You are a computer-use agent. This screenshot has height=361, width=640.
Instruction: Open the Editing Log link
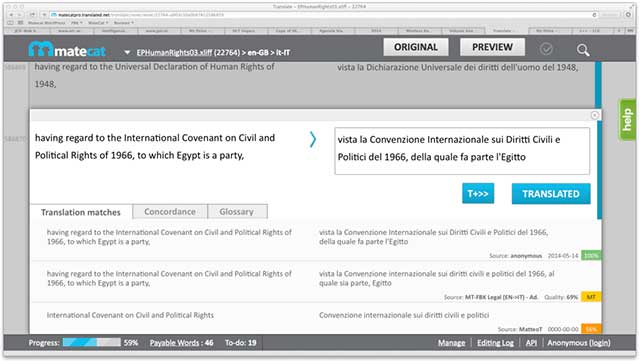tap(495, 343)
